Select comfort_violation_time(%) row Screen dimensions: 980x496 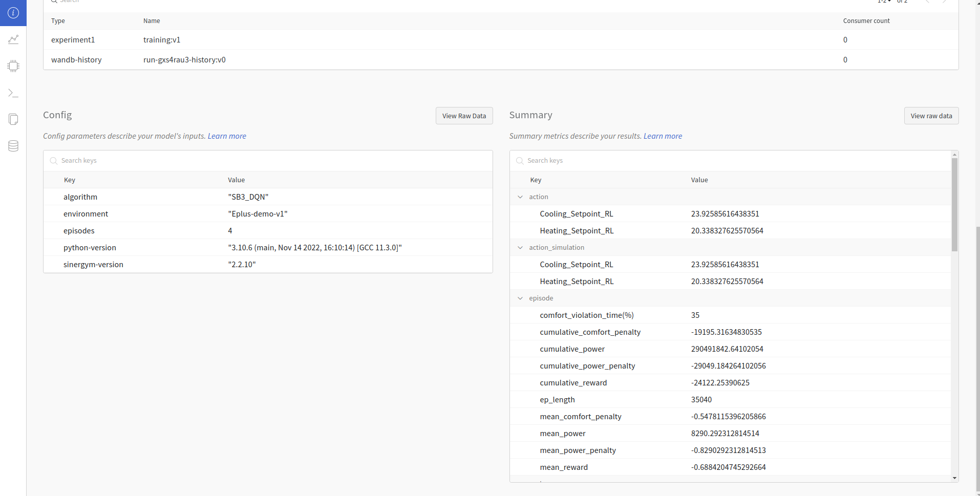(730, 315)
